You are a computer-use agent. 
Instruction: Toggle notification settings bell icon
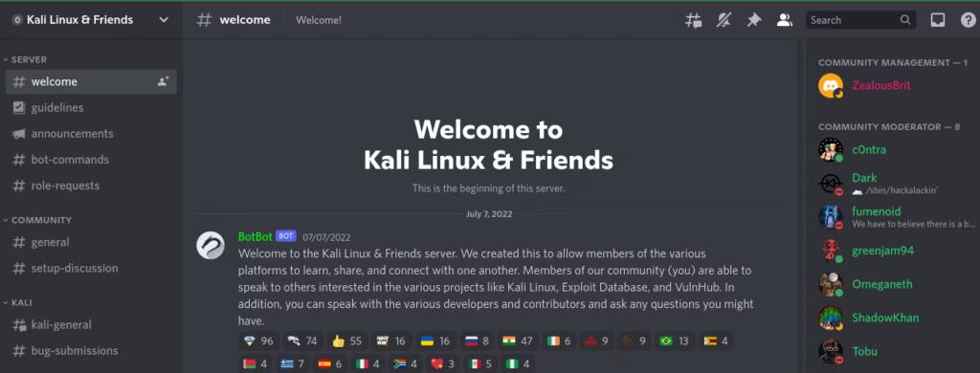[724, 20]
